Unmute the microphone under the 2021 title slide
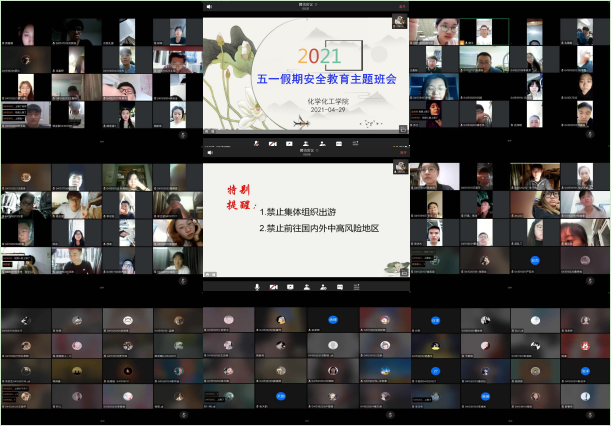The height and width of the screenshot is (426, 611). coord(256,144)
